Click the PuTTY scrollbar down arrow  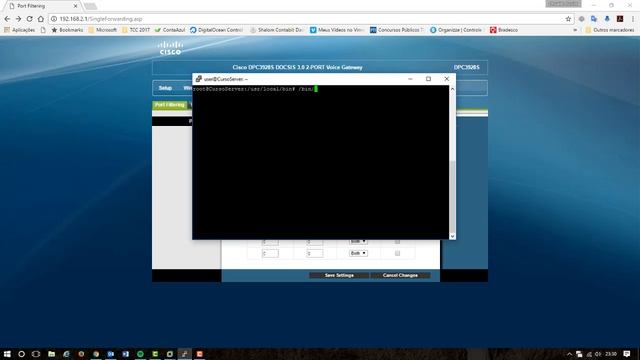pos(452,236)
